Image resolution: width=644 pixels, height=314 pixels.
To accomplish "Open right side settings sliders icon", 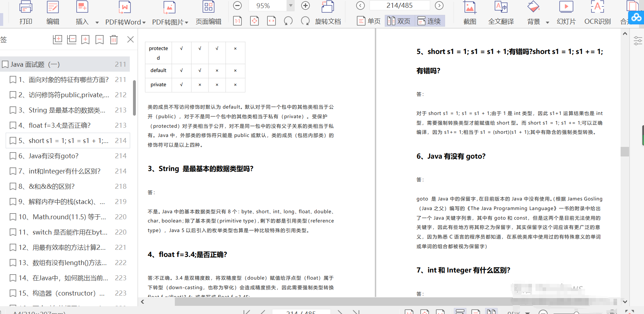I will click(x=638, y=41).
